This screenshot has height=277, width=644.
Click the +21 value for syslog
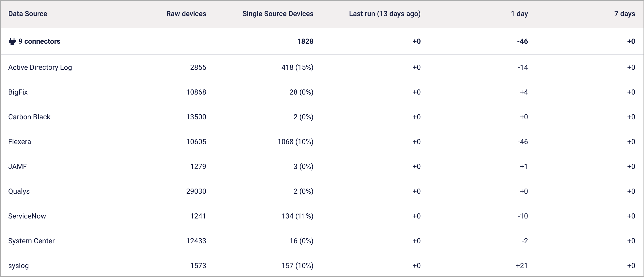(x=522, y=266)
